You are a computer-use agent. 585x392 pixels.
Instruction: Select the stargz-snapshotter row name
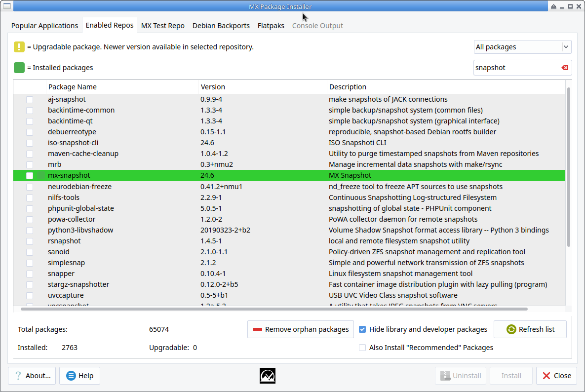click(x=78, y=284)
